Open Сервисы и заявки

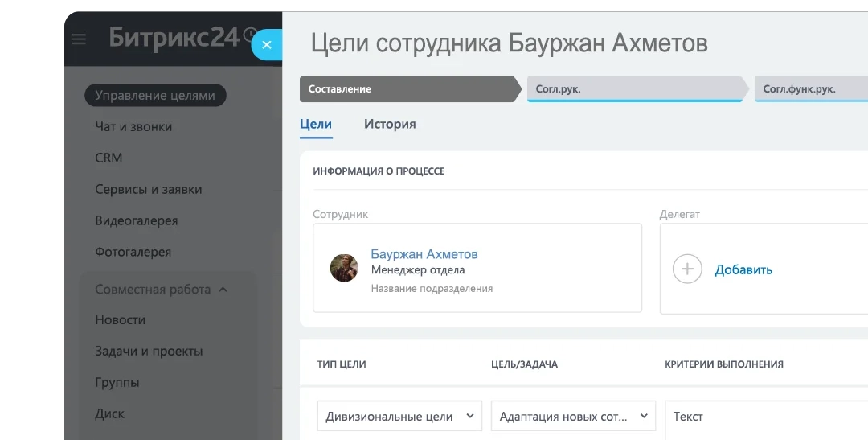[x=149, y=190]
